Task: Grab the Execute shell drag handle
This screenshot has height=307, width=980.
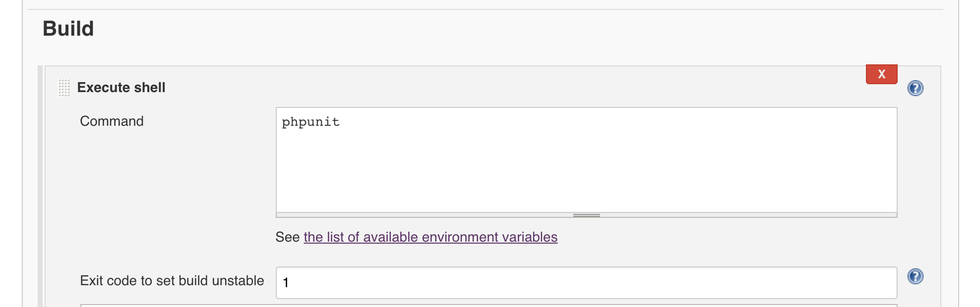Action: (x=64, y=88)
